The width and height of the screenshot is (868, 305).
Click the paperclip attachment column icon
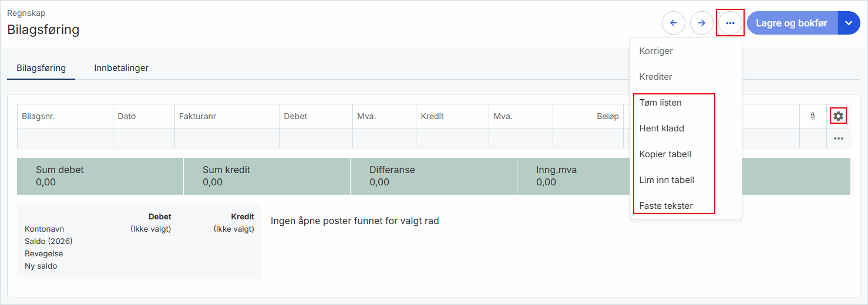(813, 117)
